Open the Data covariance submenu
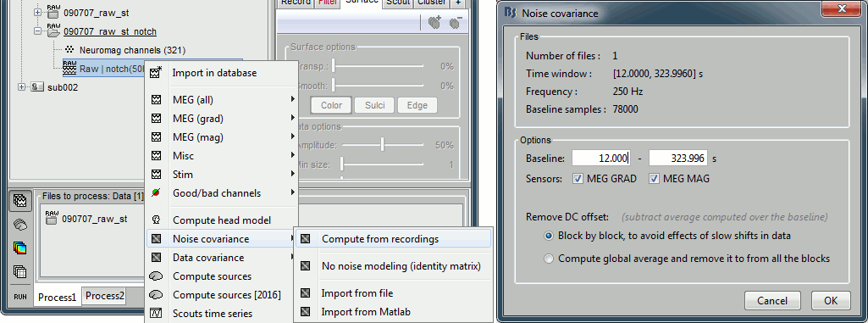This screenshot has width=868, height=323. click(292, 258)
